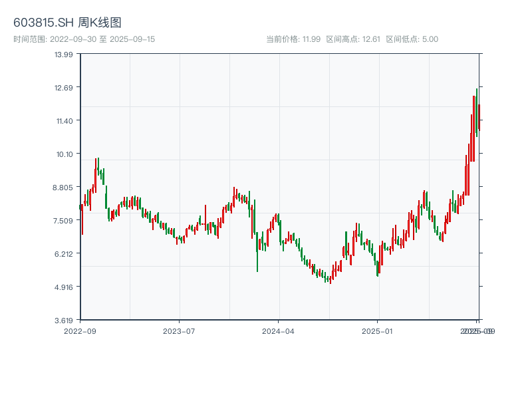Viewport: 532px width, 399px height.
Task: Click the x-axis date label 2024-04
Action: pyautogui.click(x=278, y=331)
